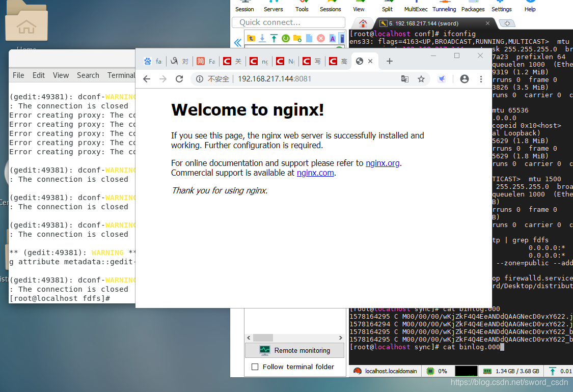The width and height of the screenshot is (573, 392).
Task: Open MobaXterm Session menu
Action: coord(244,6)
